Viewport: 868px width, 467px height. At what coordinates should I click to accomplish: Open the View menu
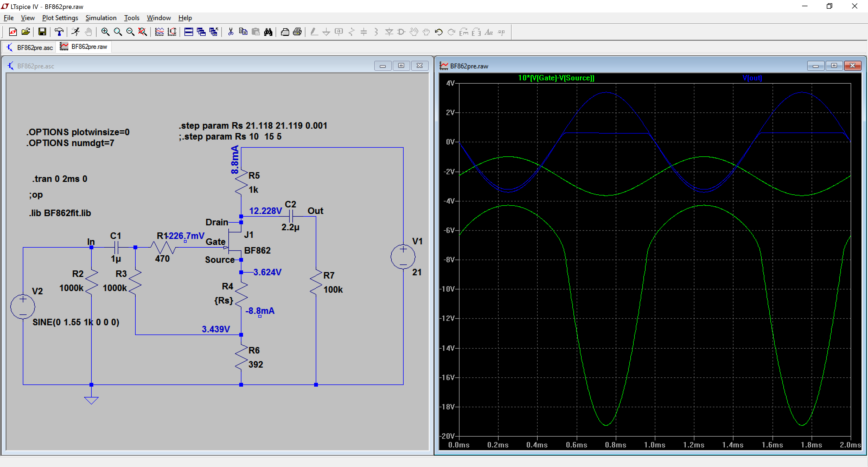[28, 18]
